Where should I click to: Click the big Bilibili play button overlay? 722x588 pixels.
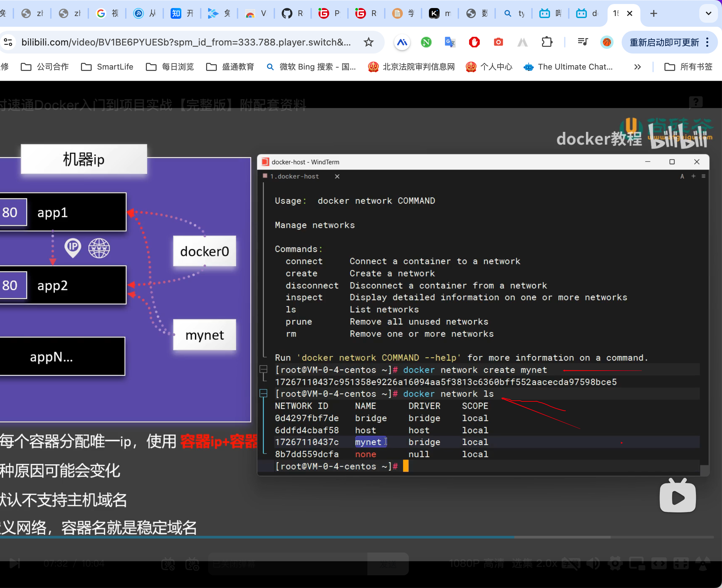[677, 497]
